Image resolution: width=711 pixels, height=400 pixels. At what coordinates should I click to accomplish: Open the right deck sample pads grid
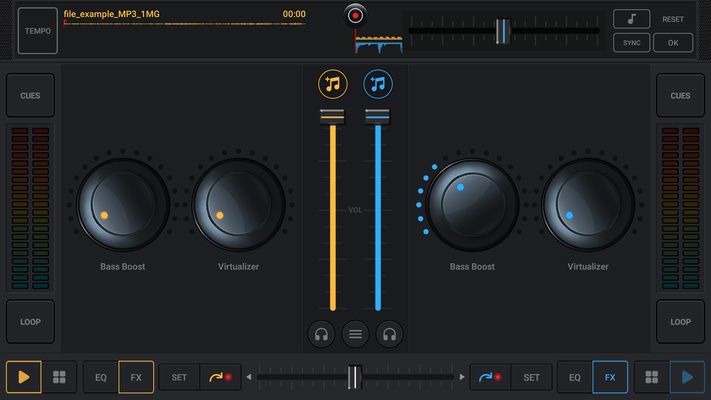coord(652,377)
